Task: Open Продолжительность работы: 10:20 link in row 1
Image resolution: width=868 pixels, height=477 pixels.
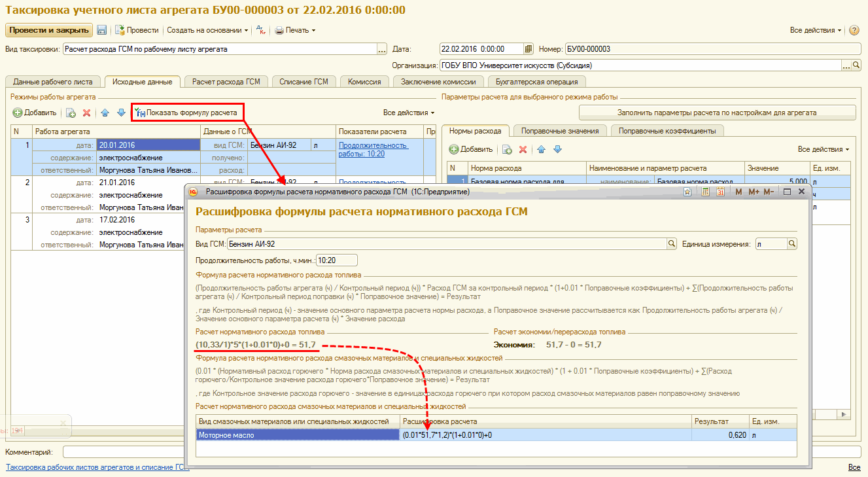Action: coord(373,149)
